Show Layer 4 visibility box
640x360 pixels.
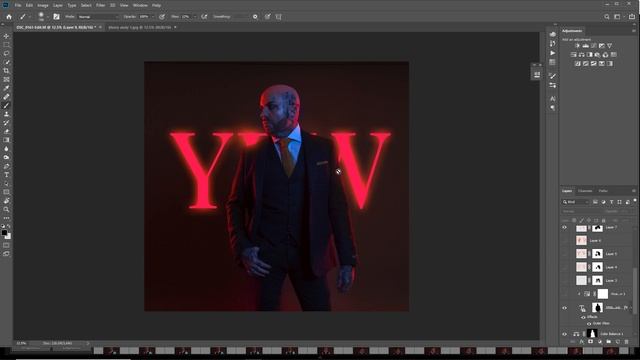(x=565, y=267)
